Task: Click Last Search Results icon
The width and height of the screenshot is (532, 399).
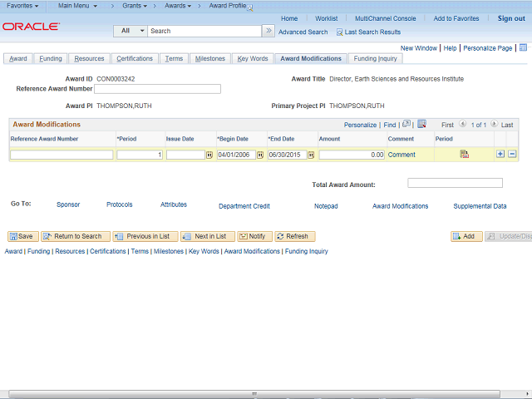Action: click(339, 32)
